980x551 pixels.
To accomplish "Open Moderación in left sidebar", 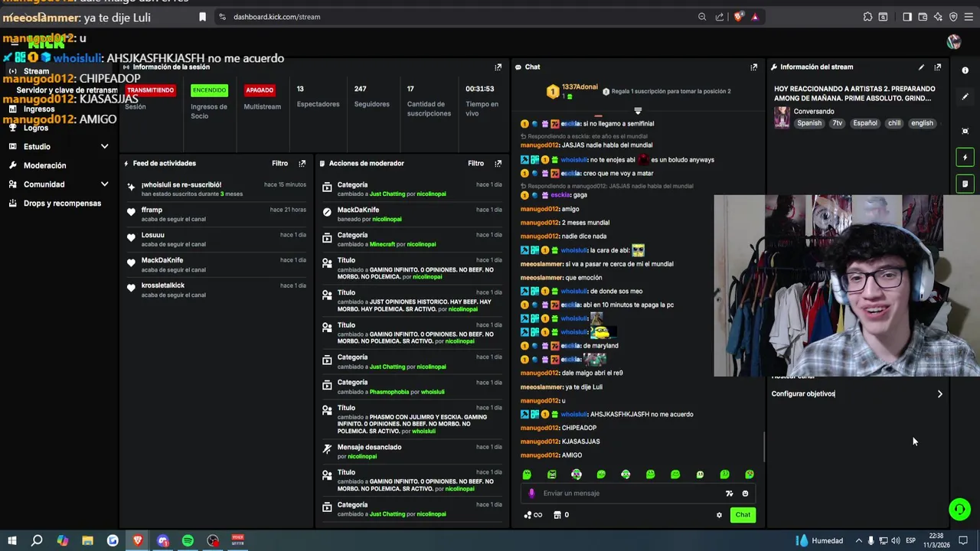I will coord(44,165).
